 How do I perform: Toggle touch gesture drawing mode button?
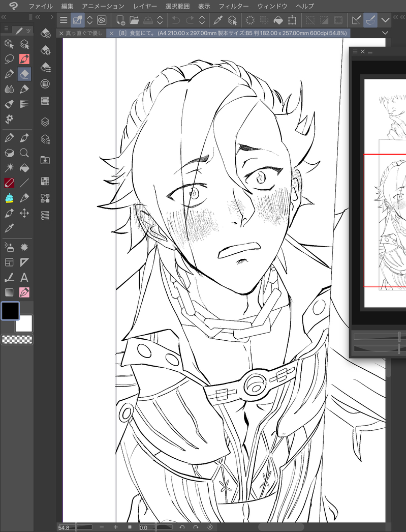coord(78,20)
